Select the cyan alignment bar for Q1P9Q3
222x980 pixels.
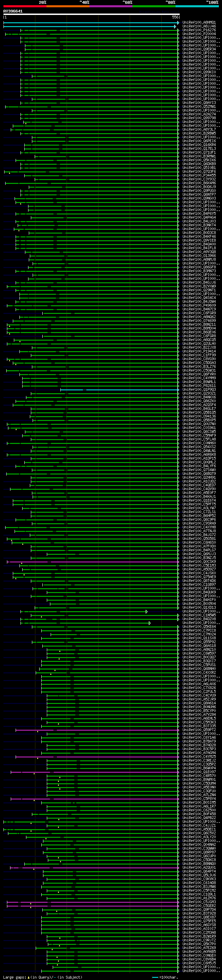click(120, 390)
